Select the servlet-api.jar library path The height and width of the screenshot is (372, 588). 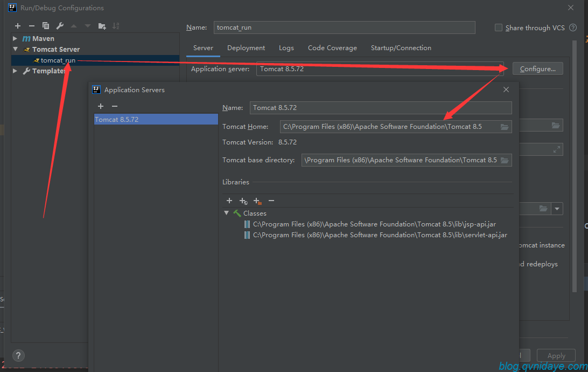[380, 235]
